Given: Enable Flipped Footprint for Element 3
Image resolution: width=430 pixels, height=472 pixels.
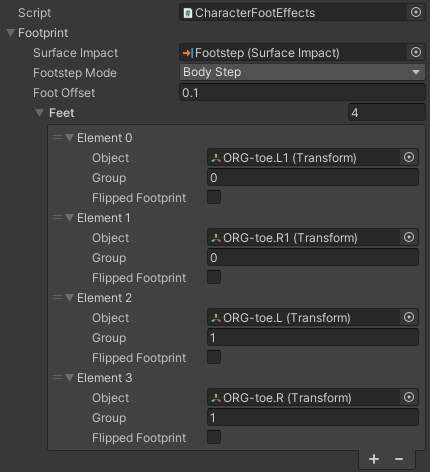Looking at the screenshot, I should click(x=214, y=437).
